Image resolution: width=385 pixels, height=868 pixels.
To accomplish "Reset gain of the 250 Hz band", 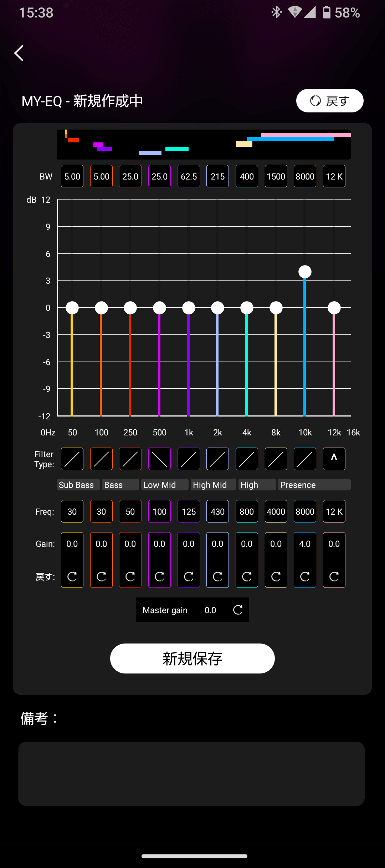I will pyautogui.click(x=130, y=576).
